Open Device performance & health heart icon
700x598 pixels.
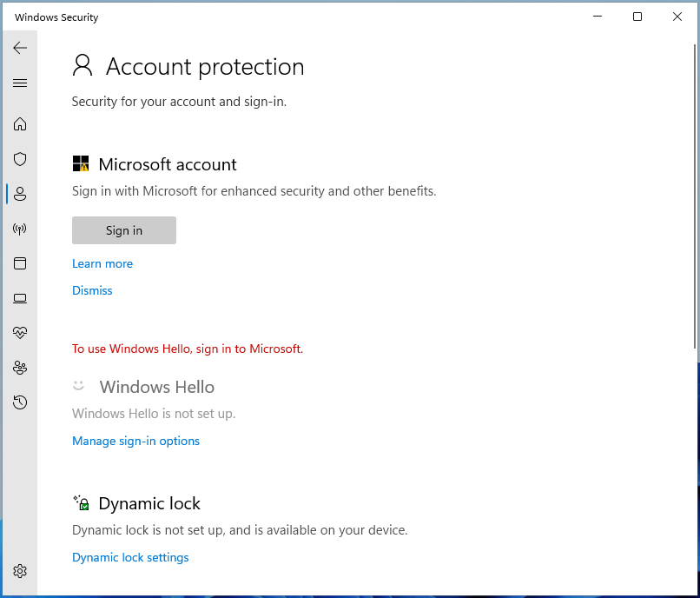(20, 333)
